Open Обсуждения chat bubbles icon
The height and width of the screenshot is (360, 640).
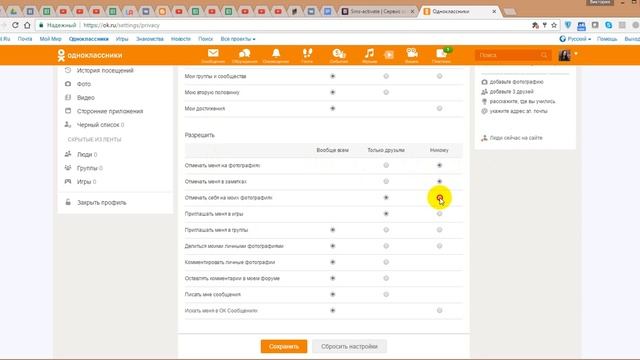coord(244,55)
